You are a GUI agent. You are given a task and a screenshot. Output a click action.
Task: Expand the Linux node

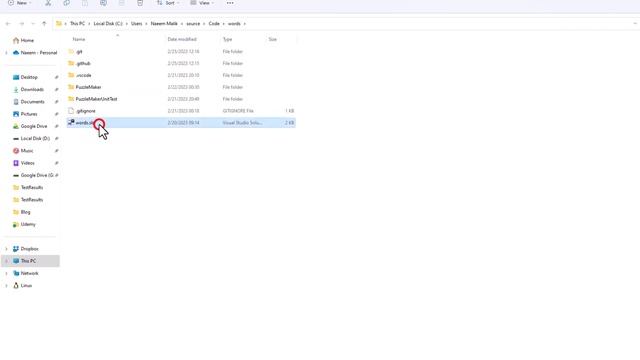point(6,285)
